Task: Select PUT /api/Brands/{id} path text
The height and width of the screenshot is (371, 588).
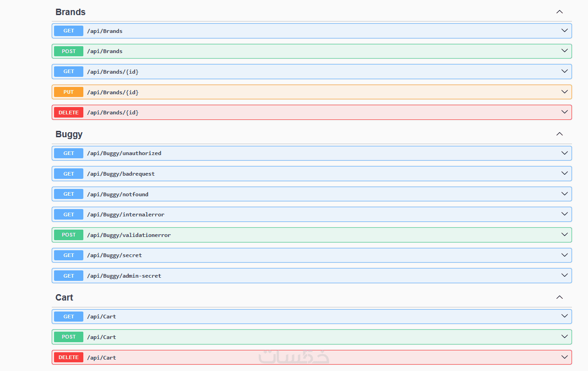Action: click(113, 92)
